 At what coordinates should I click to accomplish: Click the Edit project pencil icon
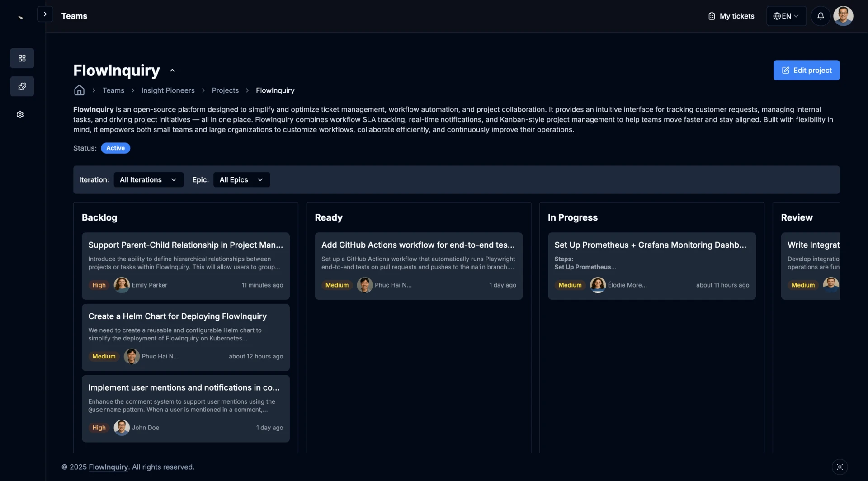(787, 70)
